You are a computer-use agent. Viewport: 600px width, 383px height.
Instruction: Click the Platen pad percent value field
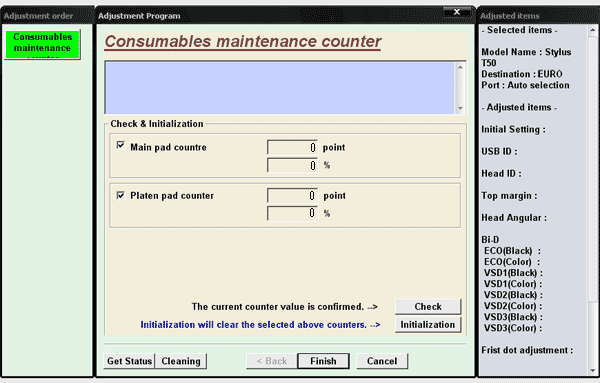click(x=292, y=213)
